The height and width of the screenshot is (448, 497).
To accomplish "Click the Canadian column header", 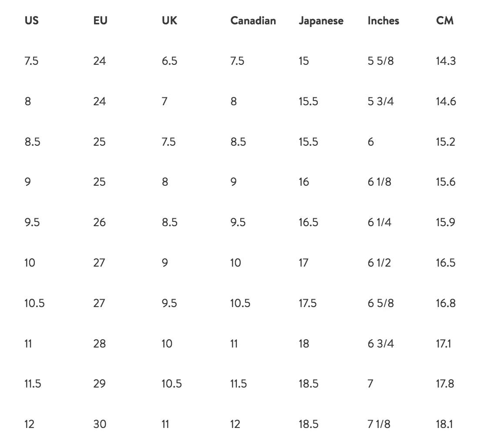I will point(253,20).
